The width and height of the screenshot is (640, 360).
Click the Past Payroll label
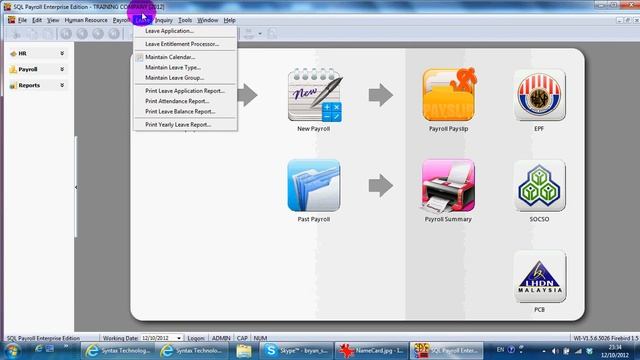coord(313,219)
